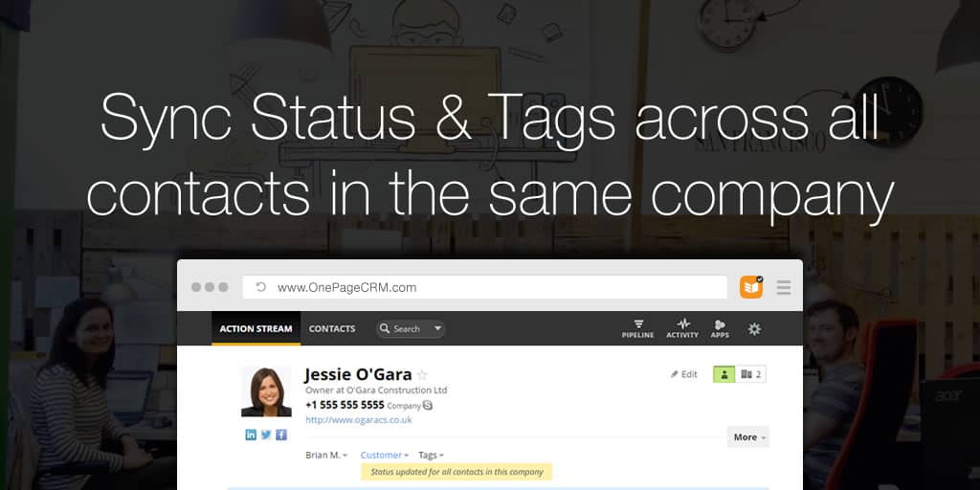
Task: Click Jessie O'Gara's profile photo
Action: [266, 391]
